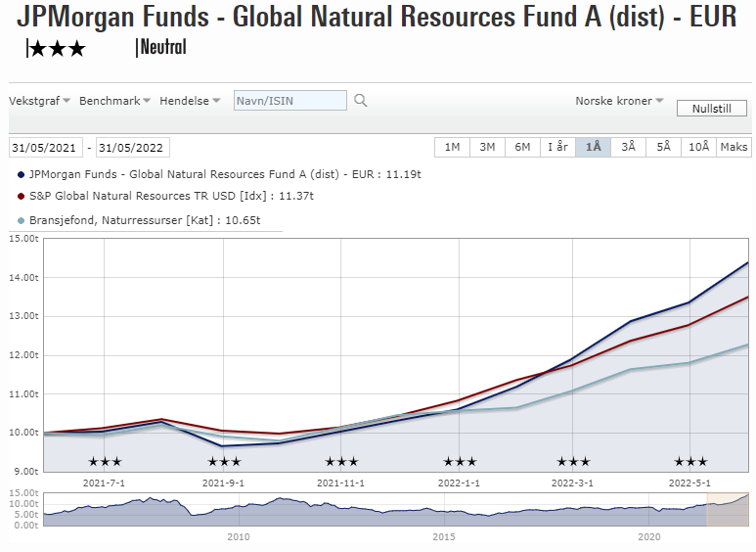Click the Nullstill button
756x552 pixels.
click(712, 108)
